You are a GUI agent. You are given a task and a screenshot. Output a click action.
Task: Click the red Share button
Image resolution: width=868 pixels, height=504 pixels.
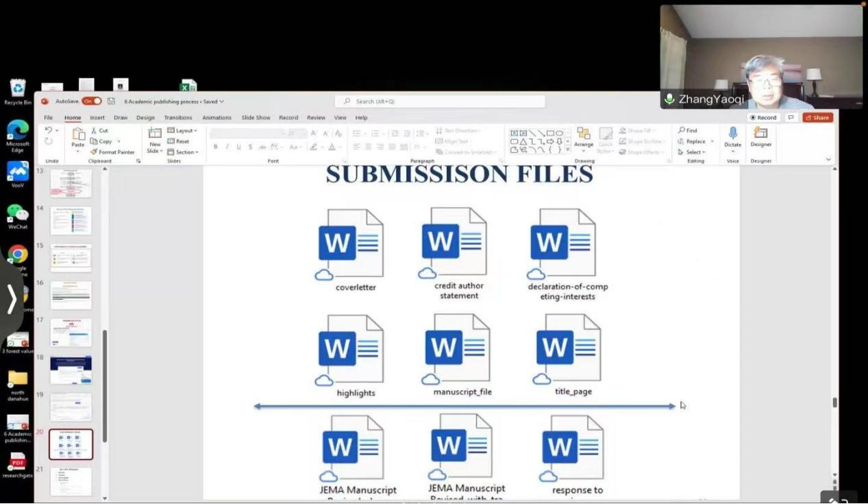(x=817, y=118)
